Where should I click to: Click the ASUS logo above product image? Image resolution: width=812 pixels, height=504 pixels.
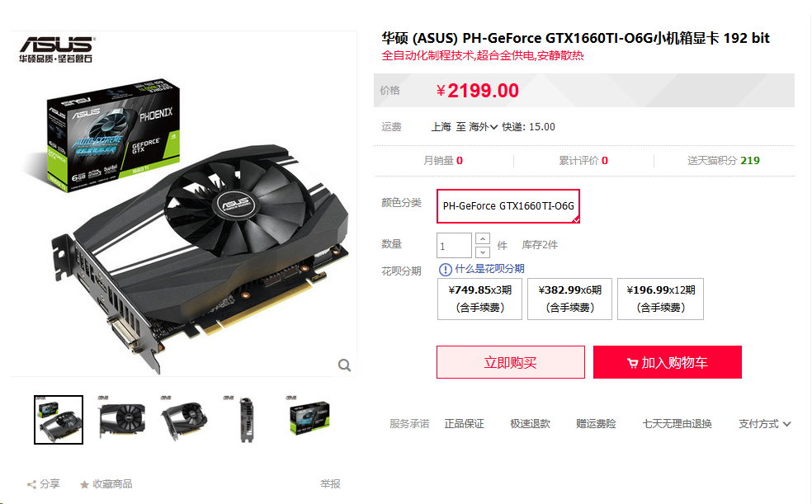pos(57,49)
